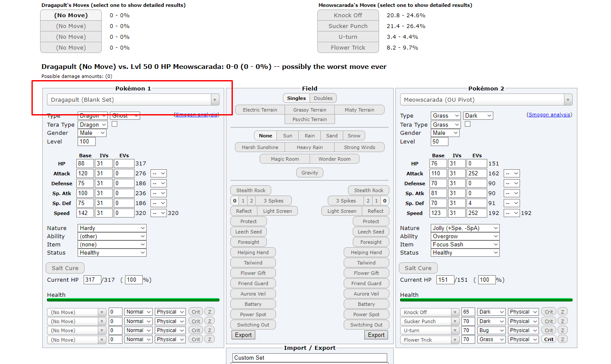Set weather to Snow
611x364 pixels.
[x=354, y=136]
